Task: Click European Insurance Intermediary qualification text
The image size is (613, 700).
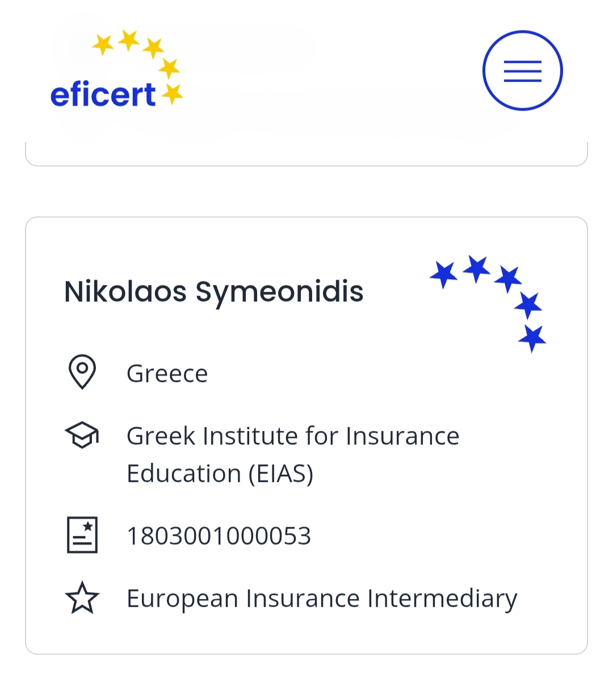Action: tap(322, 598)
